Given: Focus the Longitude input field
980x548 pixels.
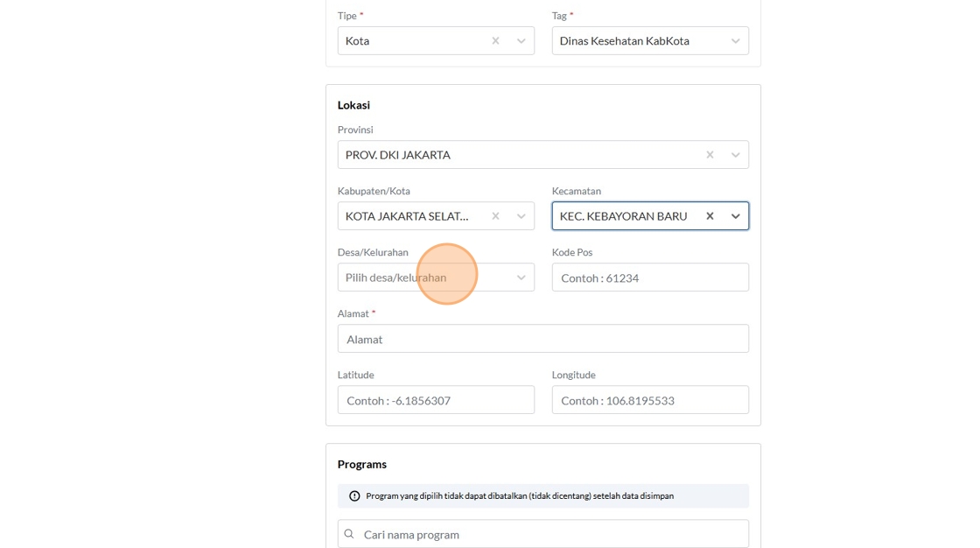Looking at the screenshot, I should [650, 400].
